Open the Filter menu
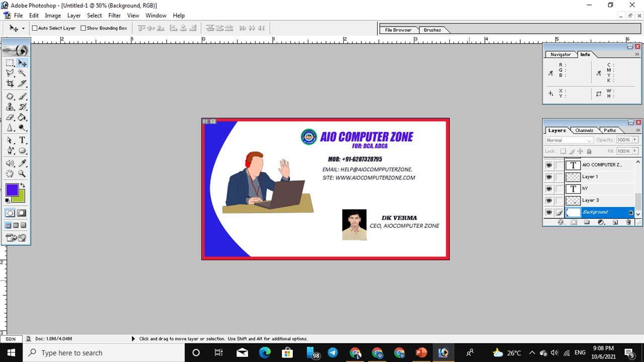 tap(114, 16)
